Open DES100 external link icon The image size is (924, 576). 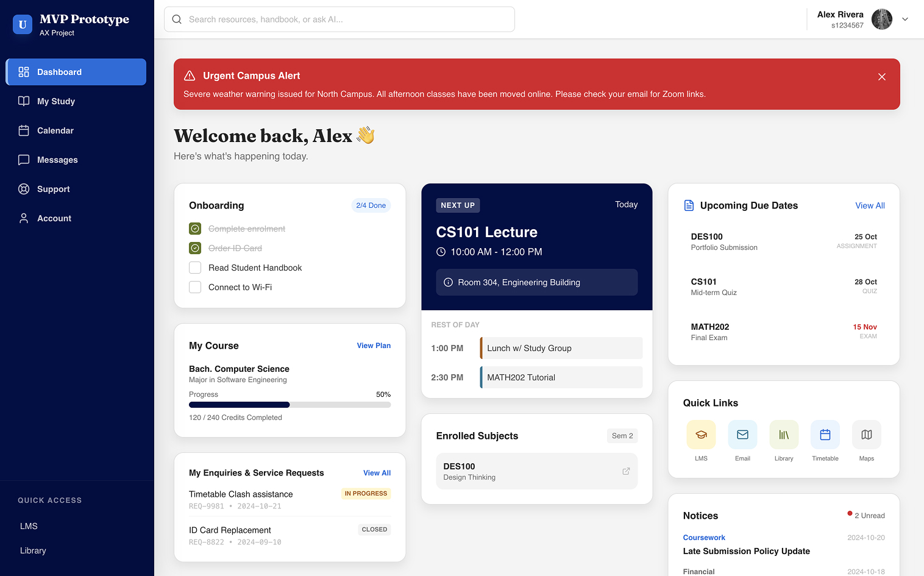(626, 471)
